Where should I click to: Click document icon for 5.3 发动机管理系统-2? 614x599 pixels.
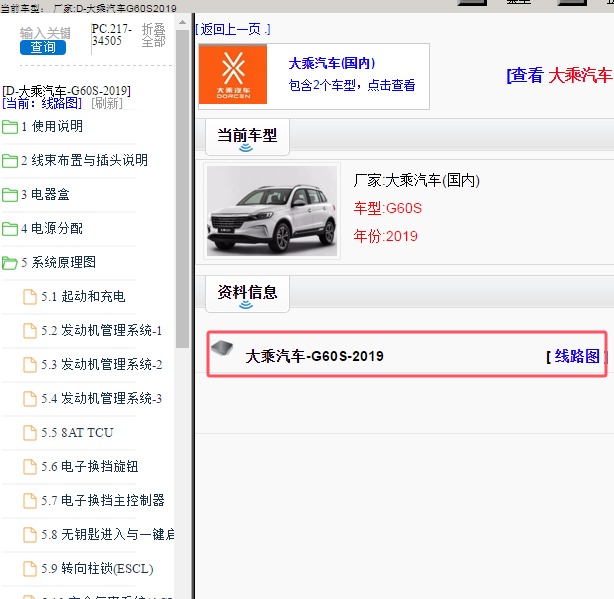tap(30, 365)
